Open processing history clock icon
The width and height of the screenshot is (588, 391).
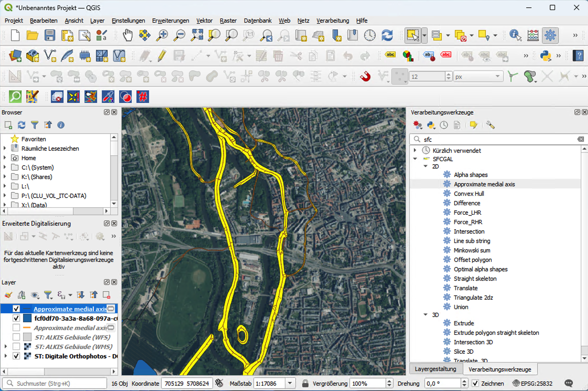pos(444,125)
